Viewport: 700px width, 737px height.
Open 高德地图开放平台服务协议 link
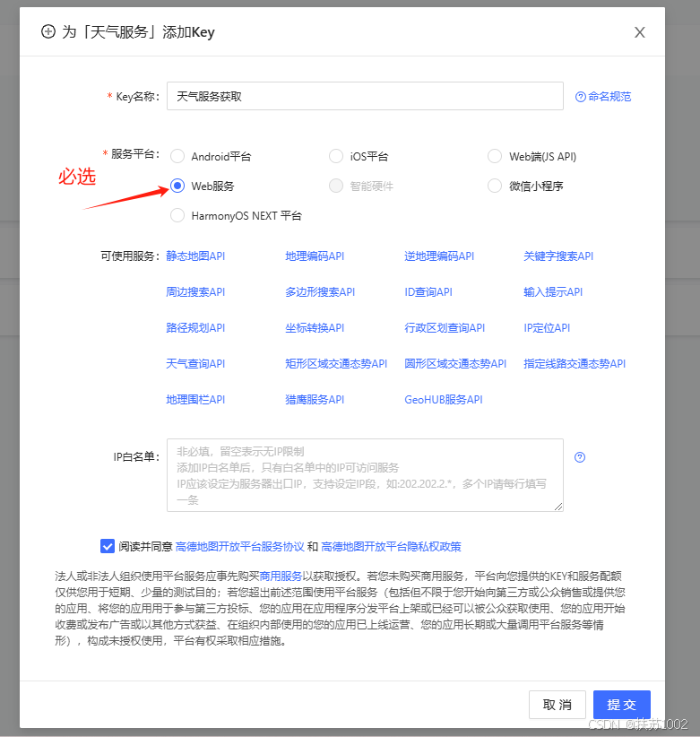click(x=239, y=547)
